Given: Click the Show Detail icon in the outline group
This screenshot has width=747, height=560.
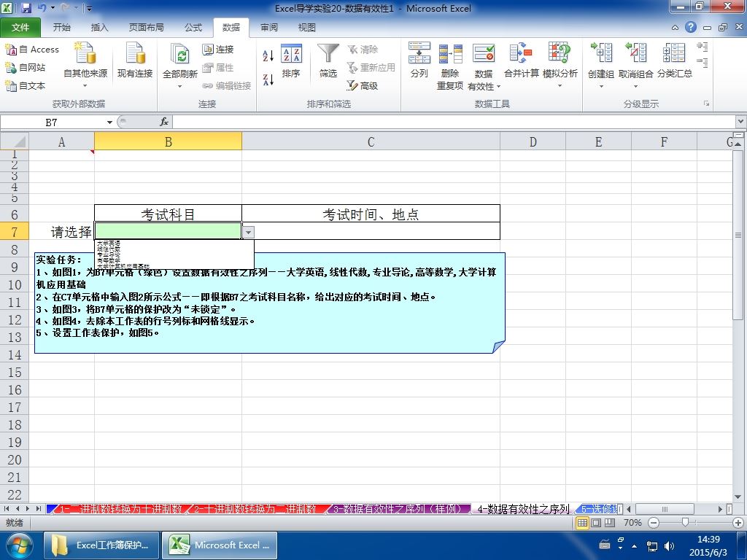Looking at the screenshot, I should [x=702, y=47].
